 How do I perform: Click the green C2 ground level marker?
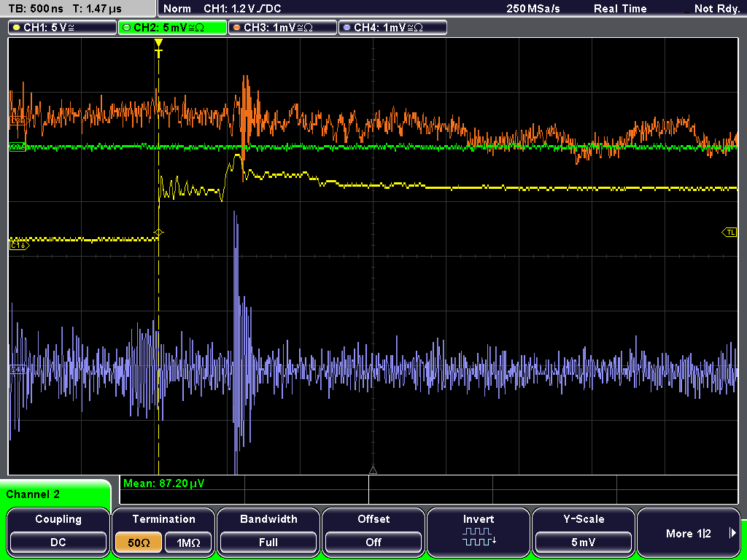18,147
